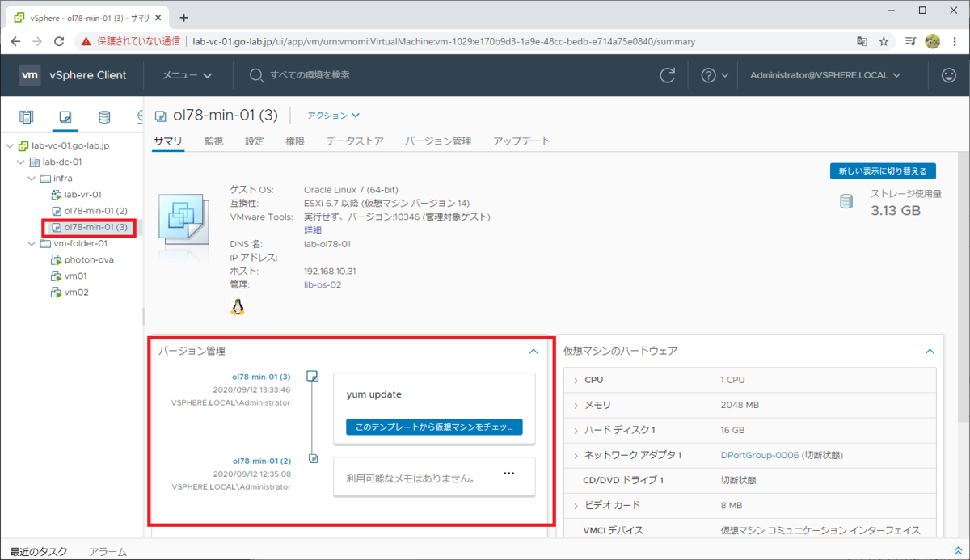
Task: Click 新しい表示に切り替える button
Action: 883,171
